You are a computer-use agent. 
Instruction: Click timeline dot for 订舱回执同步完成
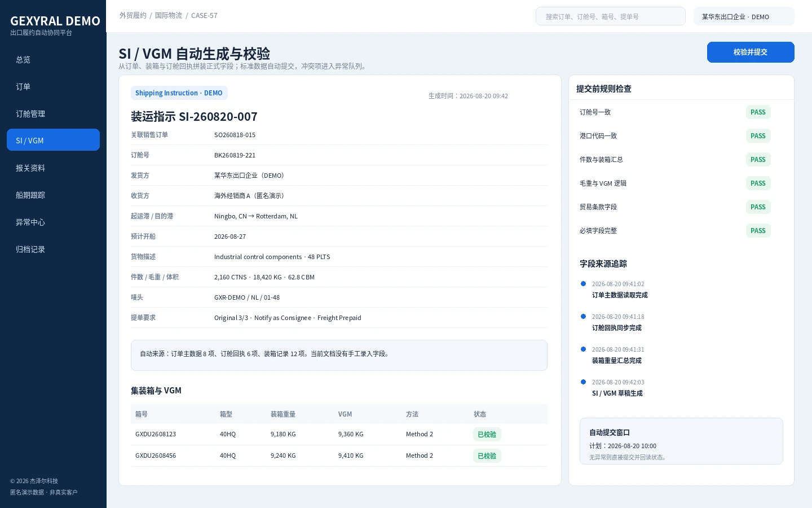click(583, 316)
